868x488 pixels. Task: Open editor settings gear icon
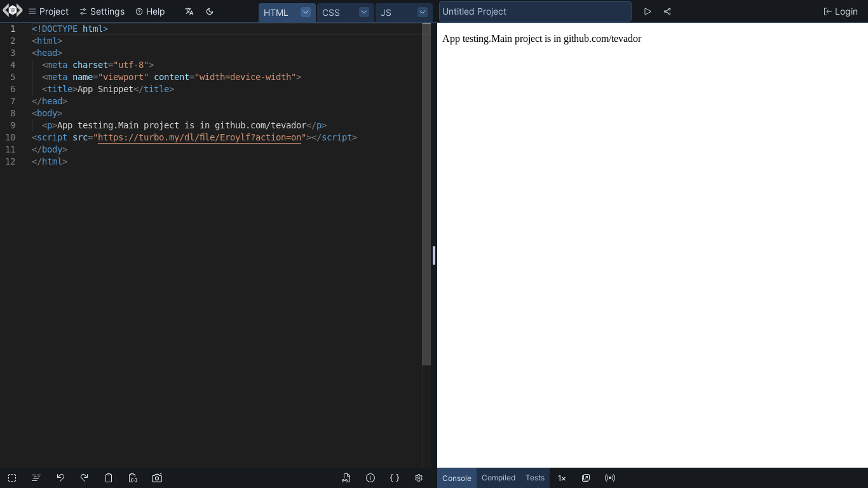(419, 478)
